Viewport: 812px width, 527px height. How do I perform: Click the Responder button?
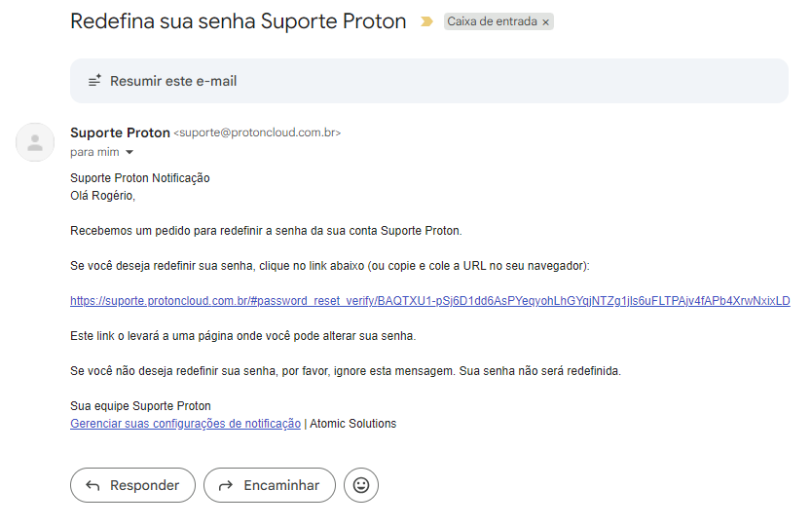click(x=132, y=485)
